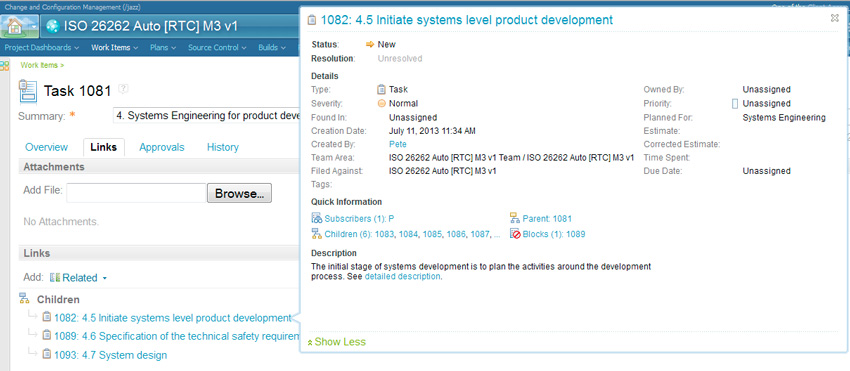Open the Jazz home icon

(x=15, y=26)
